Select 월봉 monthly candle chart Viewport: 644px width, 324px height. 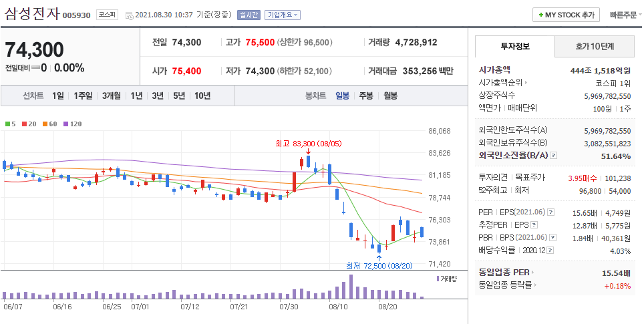pyautogui.click(x=391, y=96)
